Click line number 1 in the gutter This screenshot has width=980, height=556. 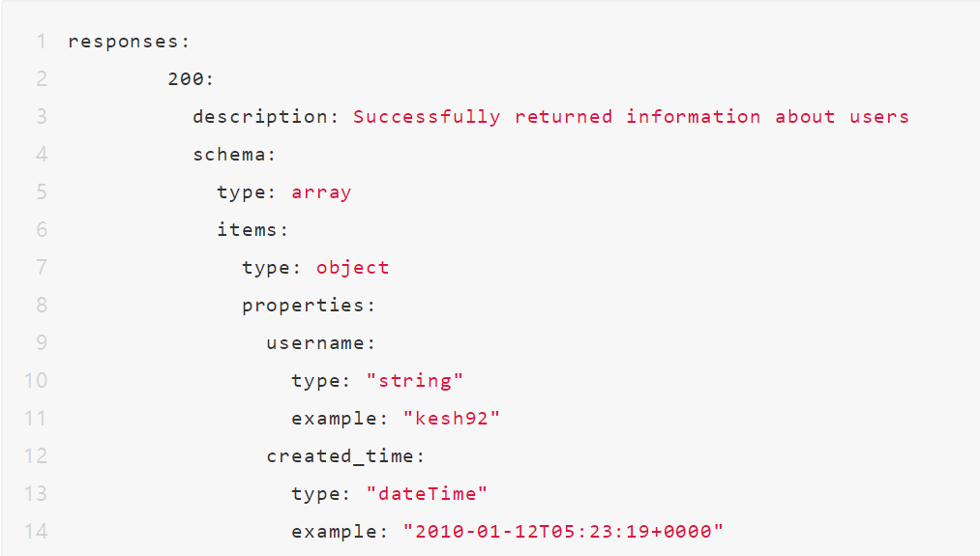click(42, 42)
